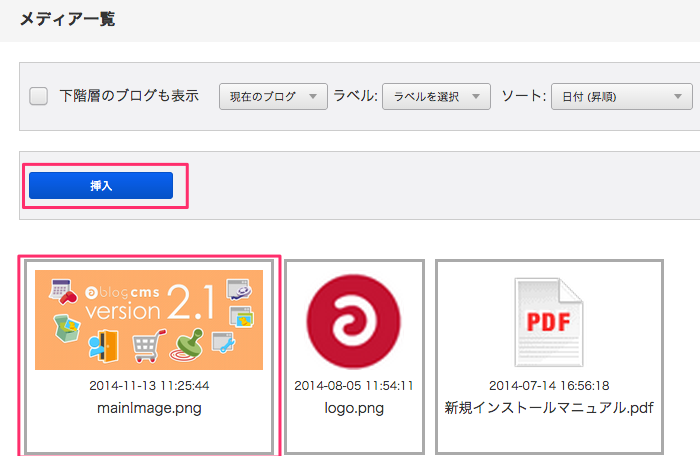This screenshot has height=456, width=700.
Task: Click the date 2014-07-14 16:56:18
Action: pos(549,385)
